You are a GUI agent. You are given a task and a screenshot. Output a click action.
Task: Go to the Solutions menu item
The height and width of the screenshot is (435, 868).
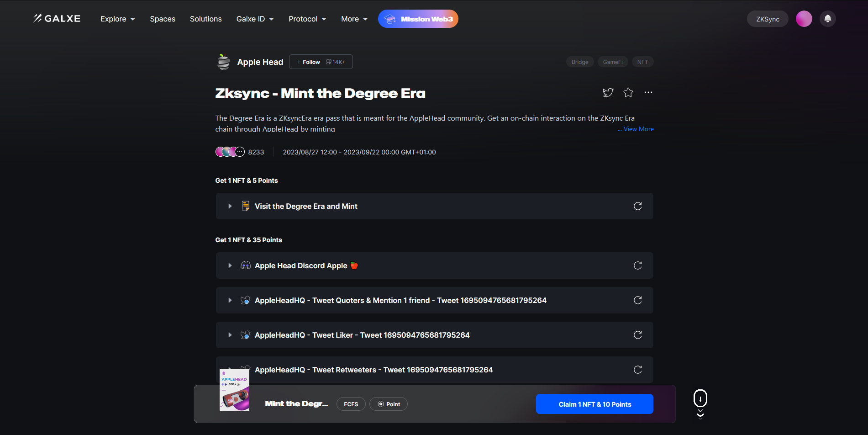(x=205, y=19)
